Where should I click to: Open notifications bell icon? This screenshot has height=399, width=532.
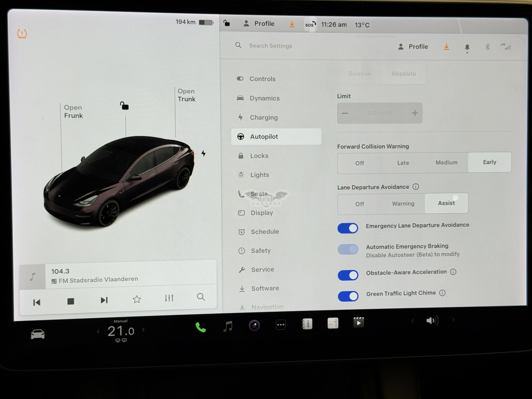pos(467,47)
